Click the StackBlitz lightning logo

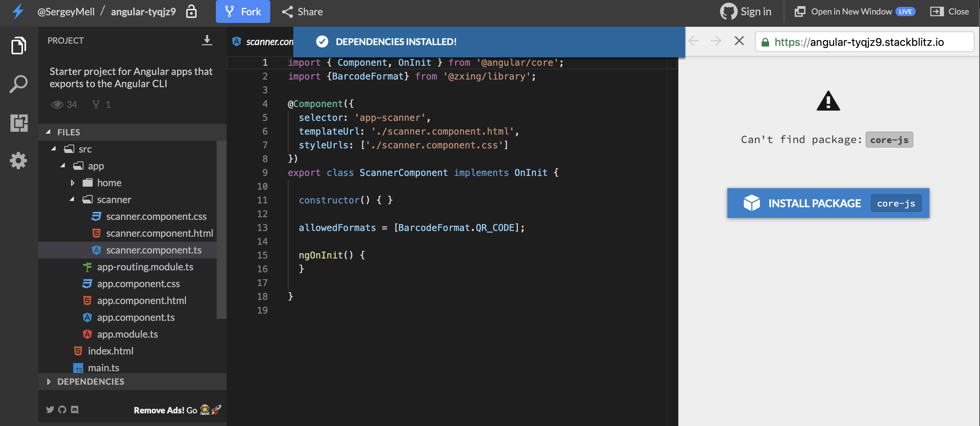(x=18, y=11)
